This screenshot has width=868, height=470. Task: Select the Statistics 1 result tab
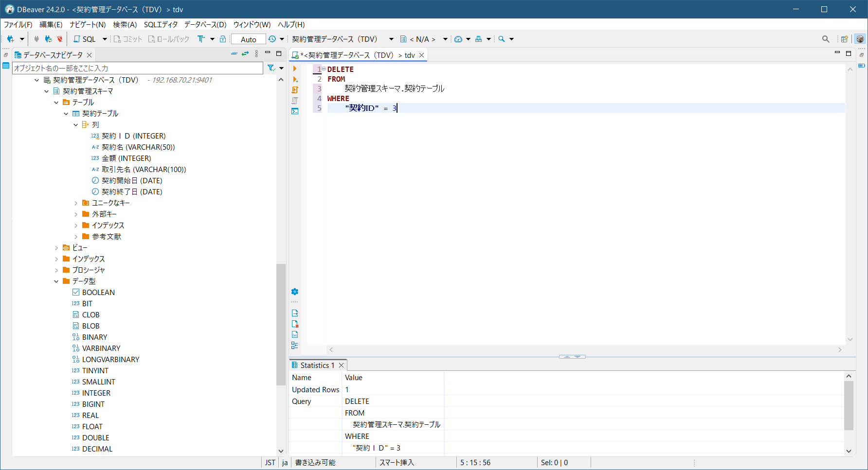point(317,366)
